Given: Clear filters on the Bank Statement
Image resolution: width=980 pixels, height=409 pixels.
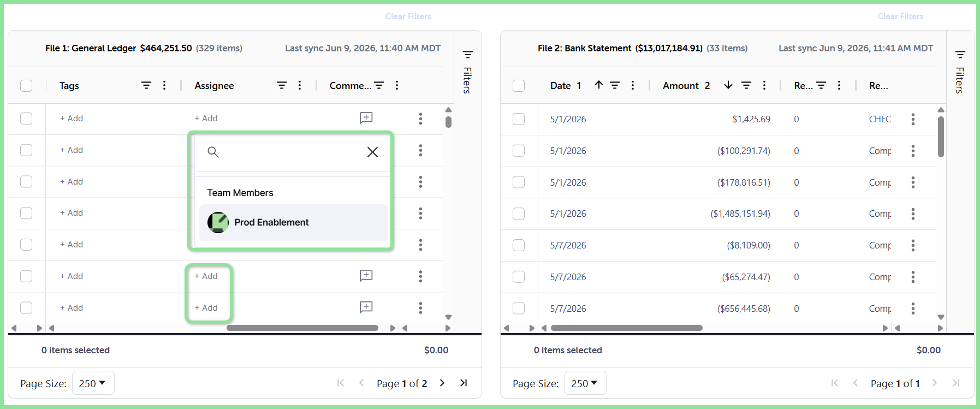Looking at the screenshot, I should tap(900, 16).
